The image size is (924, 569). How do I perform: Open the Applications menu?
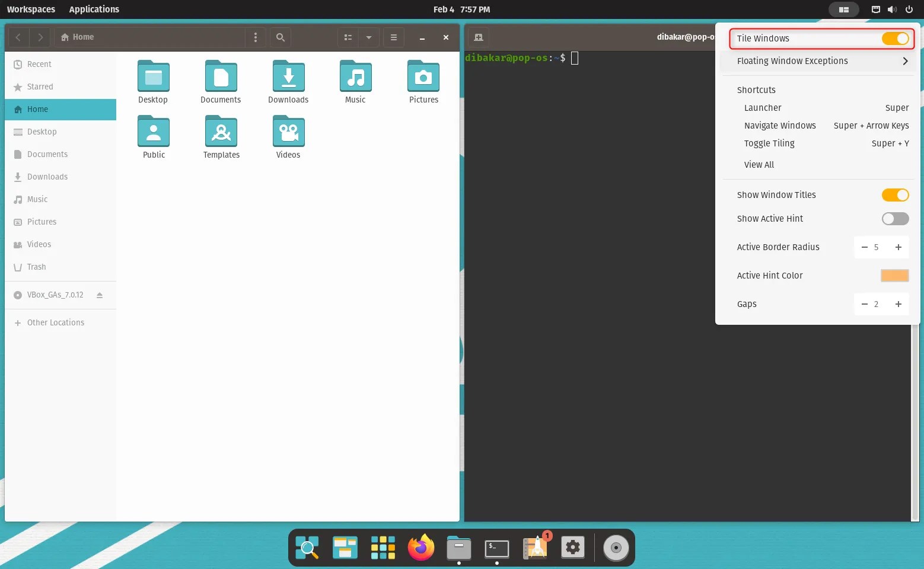coord(94,9)
